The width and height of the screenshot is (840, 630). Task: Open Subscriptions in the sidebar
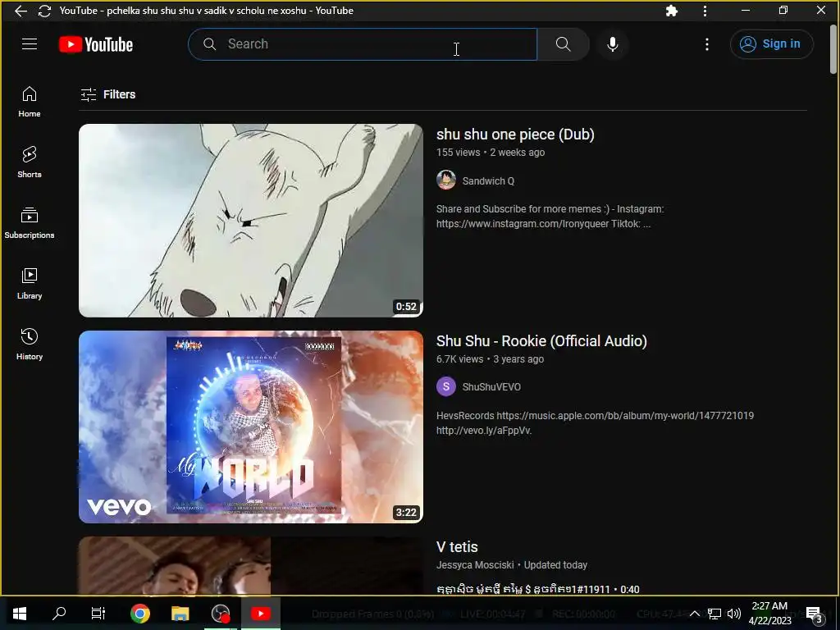pos(30,223)
